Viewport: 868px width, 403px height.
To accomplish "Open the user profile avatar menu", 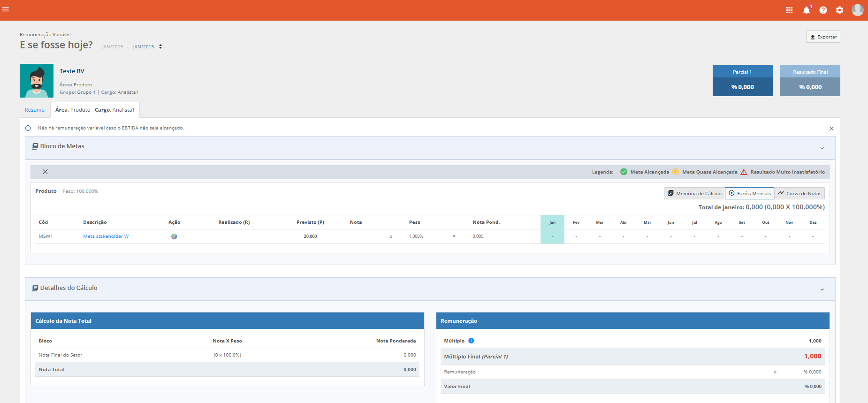I will [x=858, y=10].
